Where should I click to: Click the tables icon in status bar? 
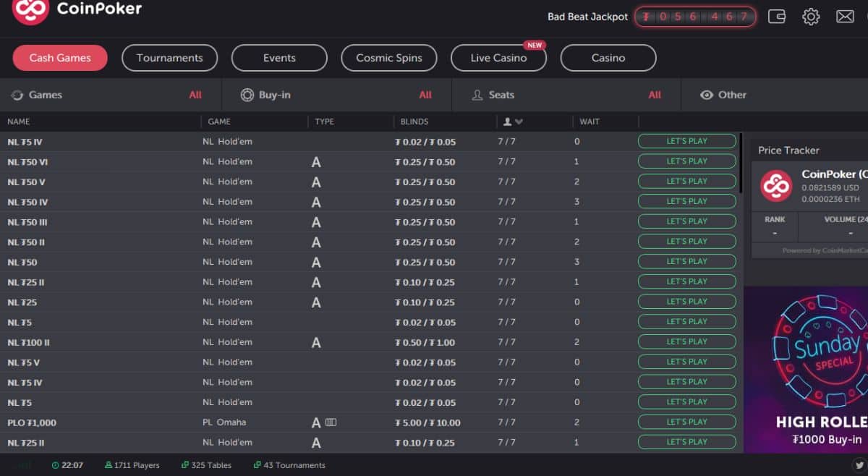[185, 465]
